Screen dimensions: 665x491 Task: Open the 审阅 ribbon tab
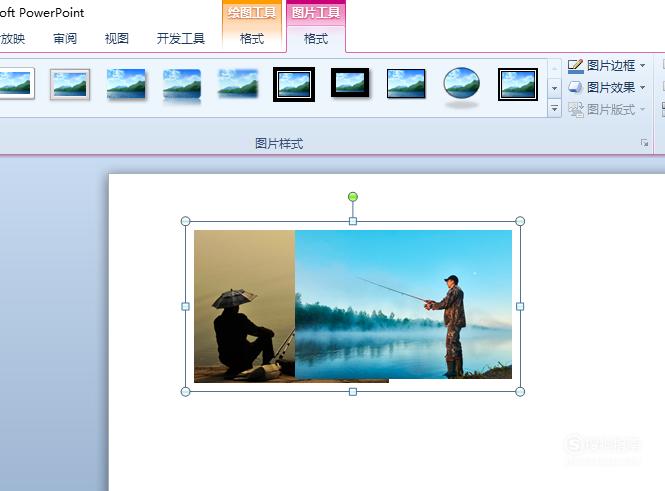pos(65,39)
